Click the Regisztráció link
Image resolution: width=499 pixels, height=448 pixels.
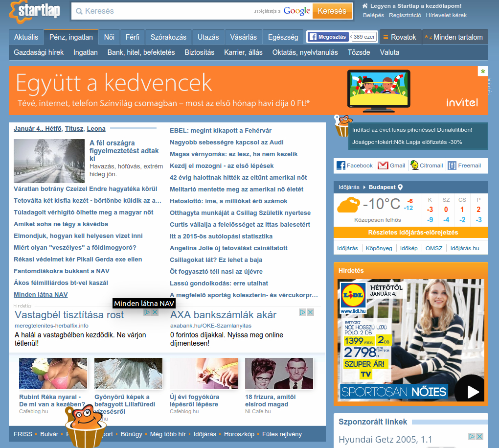[405, 15]
